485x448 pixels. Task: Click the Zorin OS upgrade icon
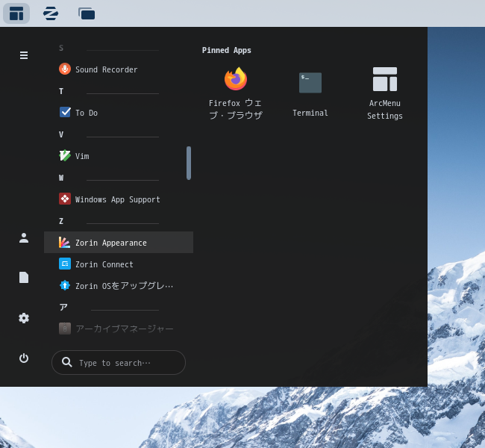tap(65, 285)
